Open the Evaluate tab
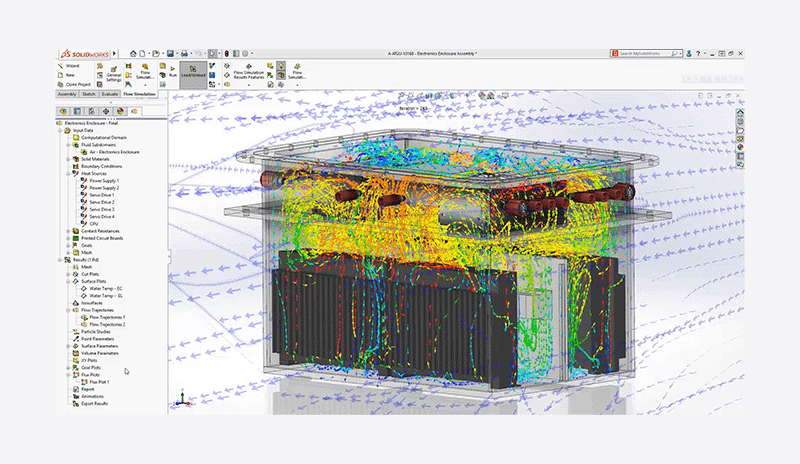 point(110,94)
